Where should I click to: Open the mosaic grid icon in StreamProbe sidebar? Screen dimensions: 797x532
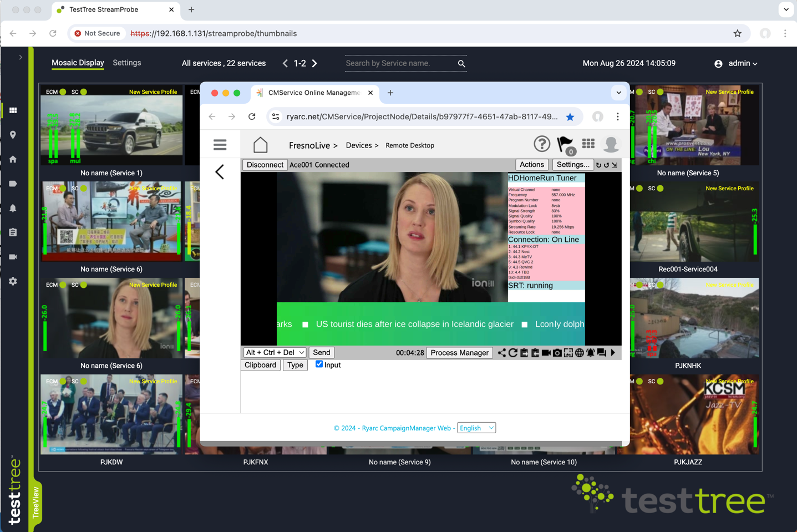tap(13, 110)
